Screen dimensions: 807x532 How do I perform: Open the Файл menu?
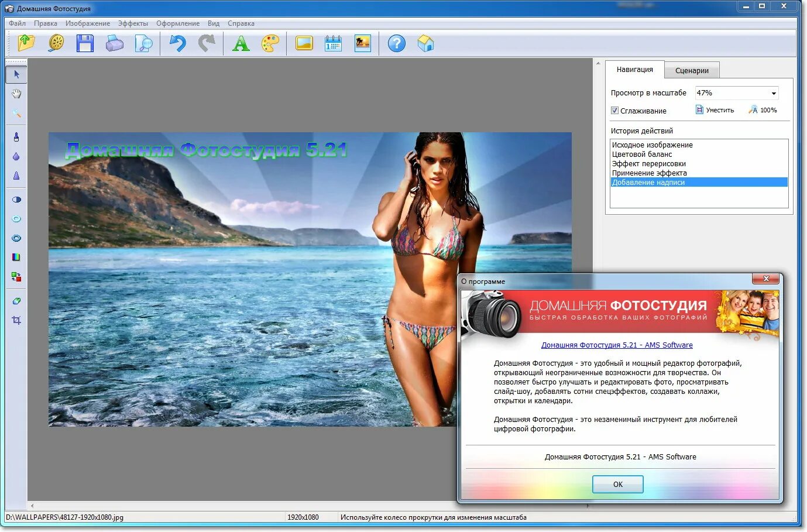tap(18, 23)
